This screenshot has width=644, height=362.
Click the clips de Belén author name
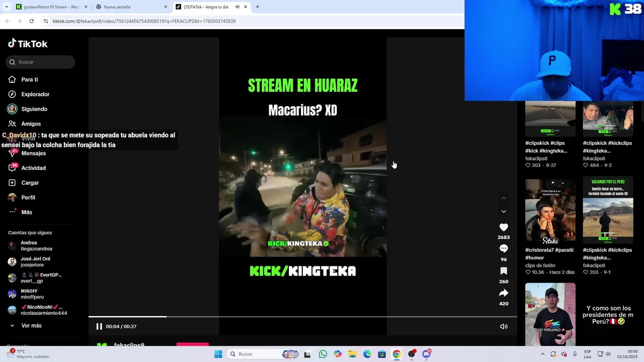click(540, 265)
